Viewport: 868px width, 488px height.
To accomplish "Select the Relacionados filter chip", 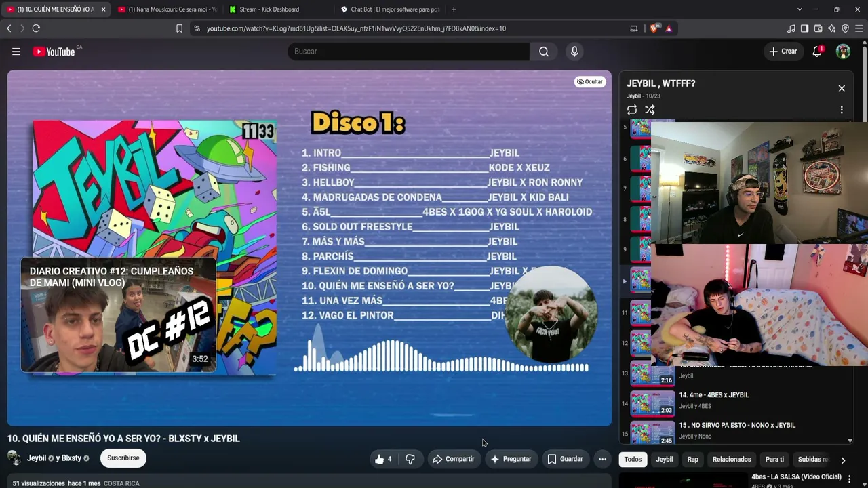I will [732, 460].
